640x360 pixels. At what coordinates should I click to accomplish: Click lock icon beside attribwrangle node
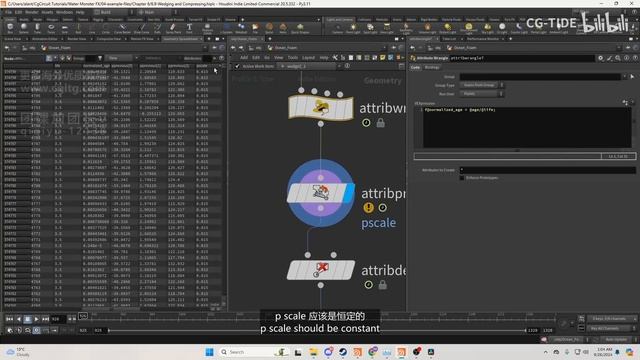380,122
